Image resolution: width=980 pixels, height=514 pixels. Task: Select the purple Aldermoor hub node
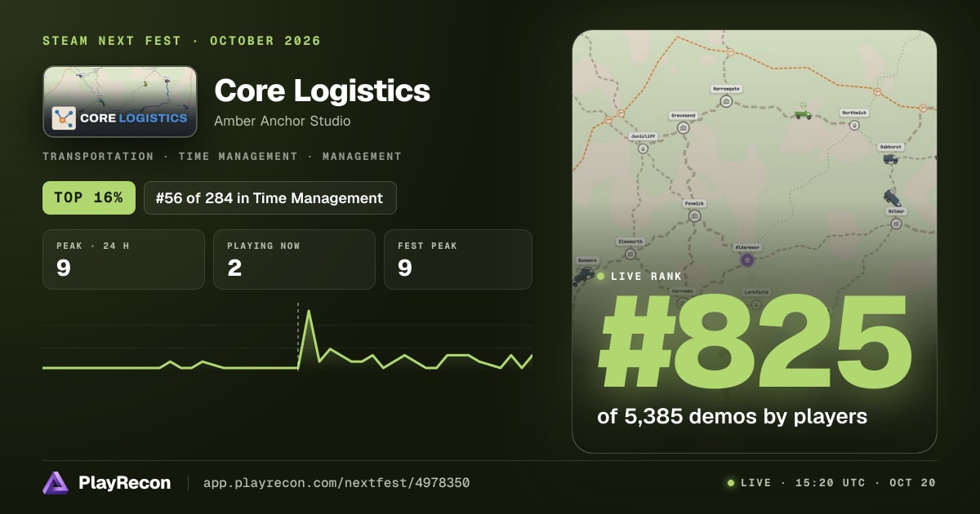coord(746,259)
